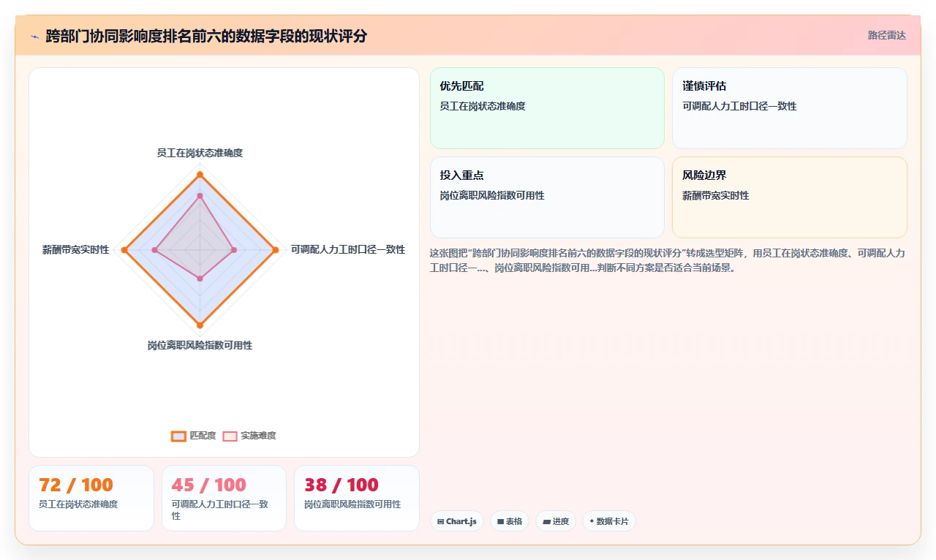Screen dimensions: 936x560
Task: Open the 投入重点 card
Action: tap(547, 197)
